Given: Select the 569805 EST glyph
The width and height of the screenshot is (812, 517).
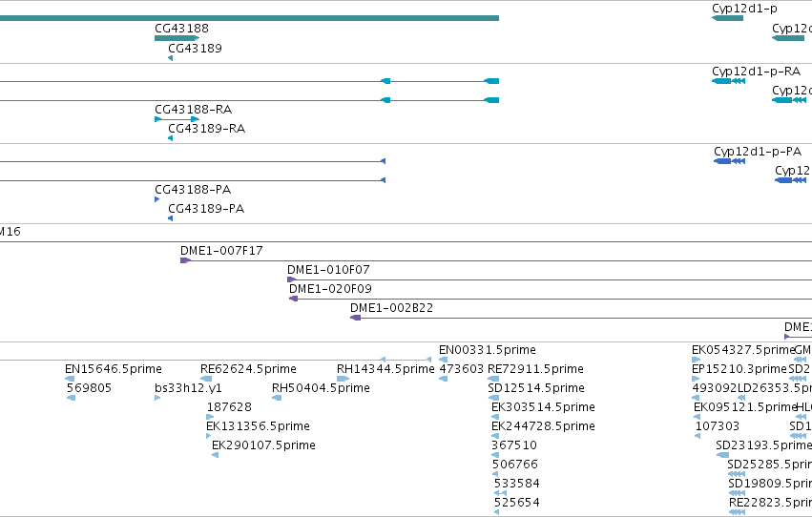Looking at the screenshot, I should click(x=72, y=398).
